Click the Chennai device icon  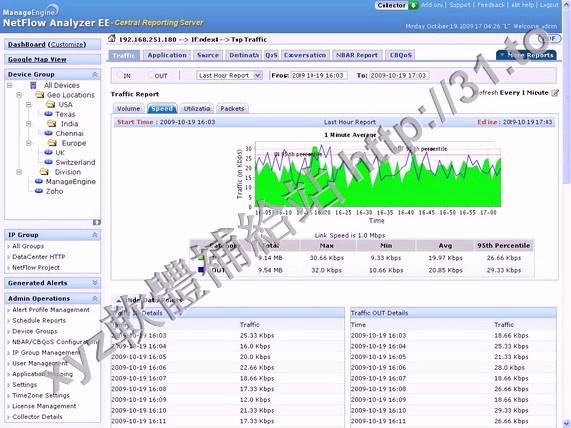48,133
